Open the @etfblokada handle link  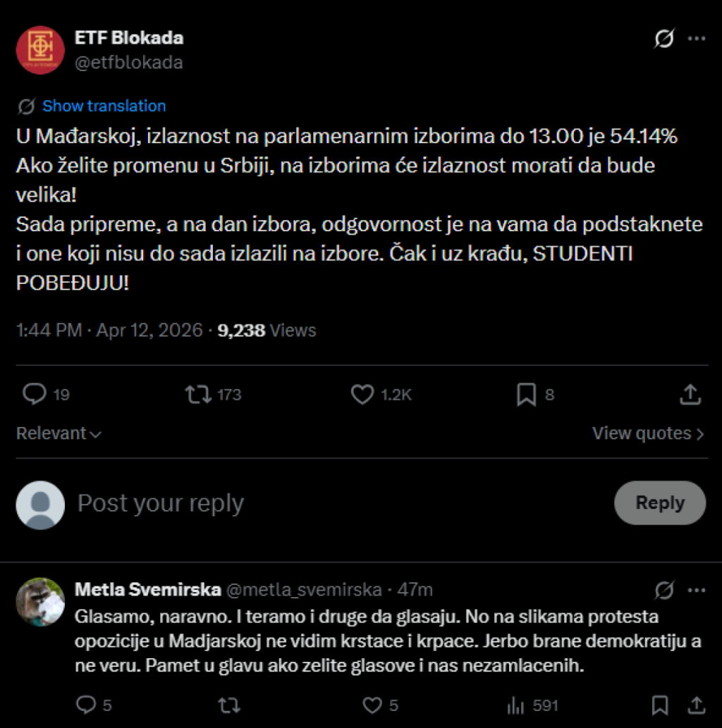click(128, 62)
